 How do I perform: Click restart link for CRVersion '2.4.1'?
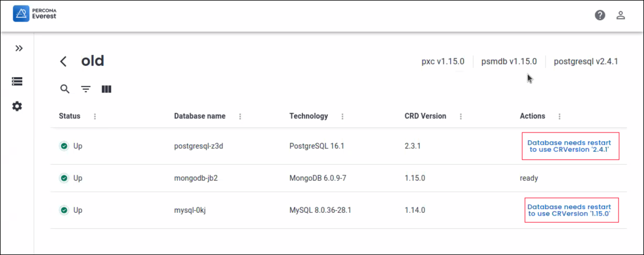(570, 146)
